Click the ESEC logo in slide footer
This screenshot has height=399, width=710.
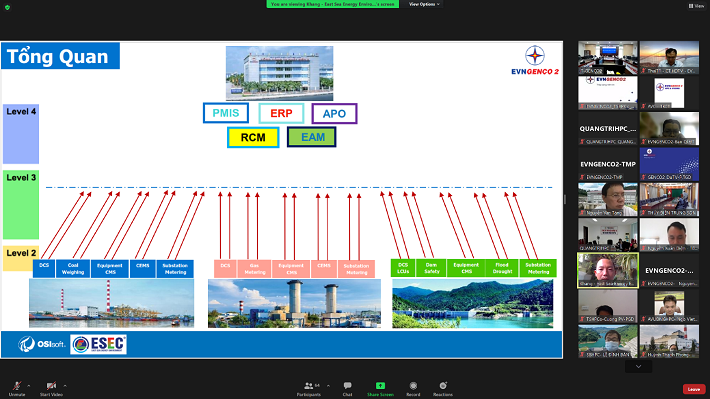coord(99,344)
